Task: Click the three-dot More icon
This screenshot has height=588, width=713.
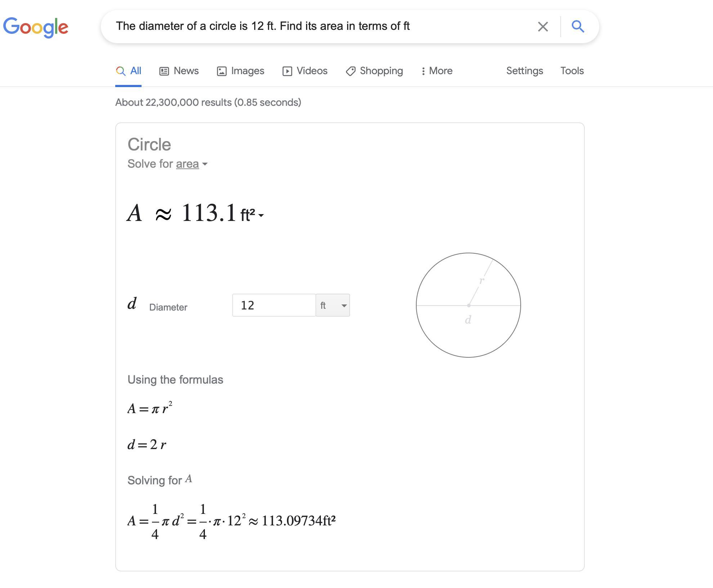Action: point(423,71)
